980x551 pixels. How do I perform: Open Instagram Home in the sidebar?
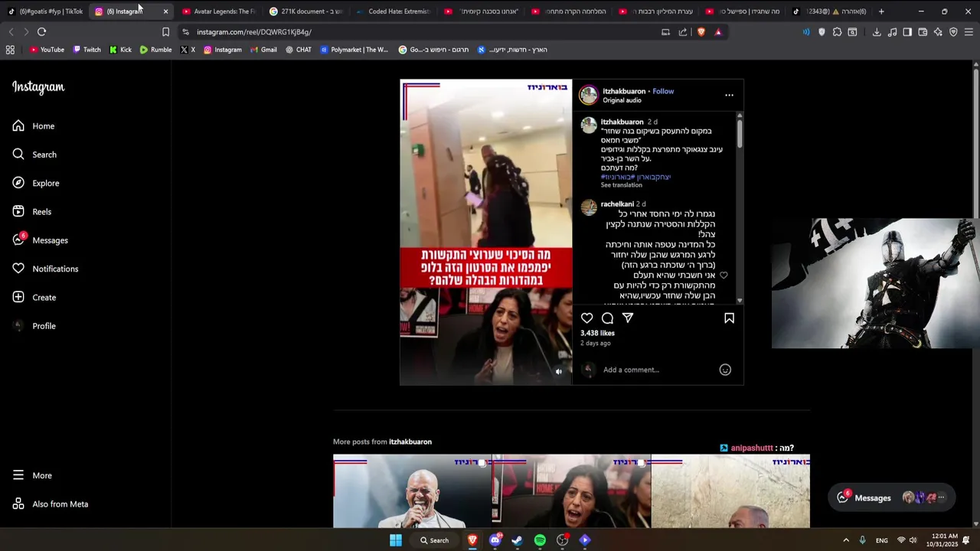[34, 126]
